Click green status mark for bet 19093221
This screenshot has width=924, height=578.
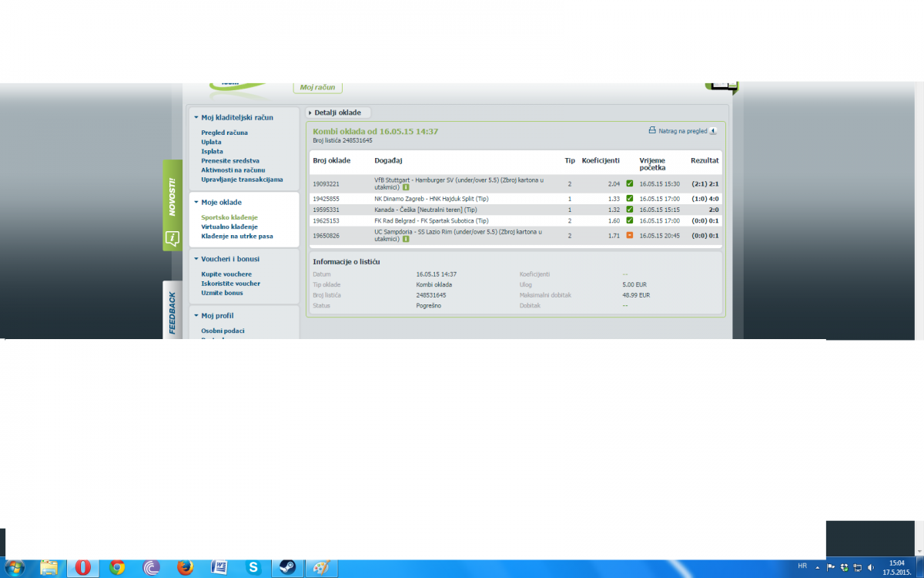point(629,183)
